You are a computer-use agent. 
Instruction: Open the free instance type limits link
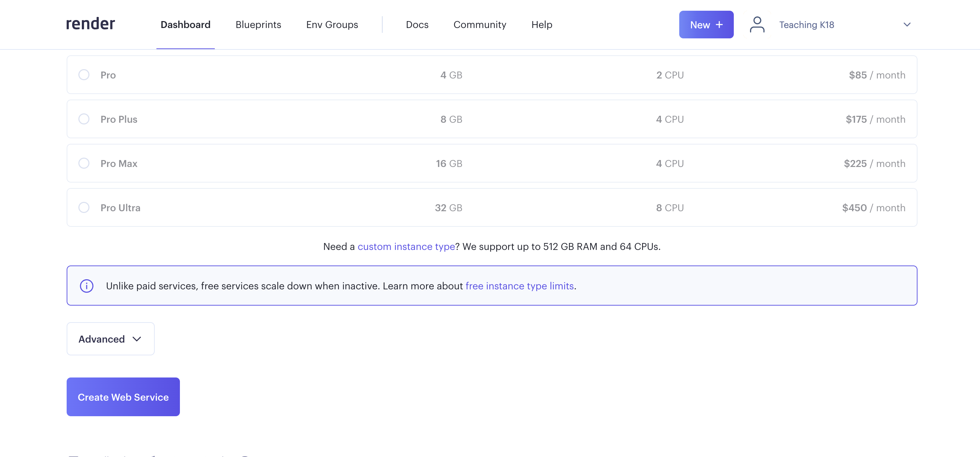tap(519, 286)
